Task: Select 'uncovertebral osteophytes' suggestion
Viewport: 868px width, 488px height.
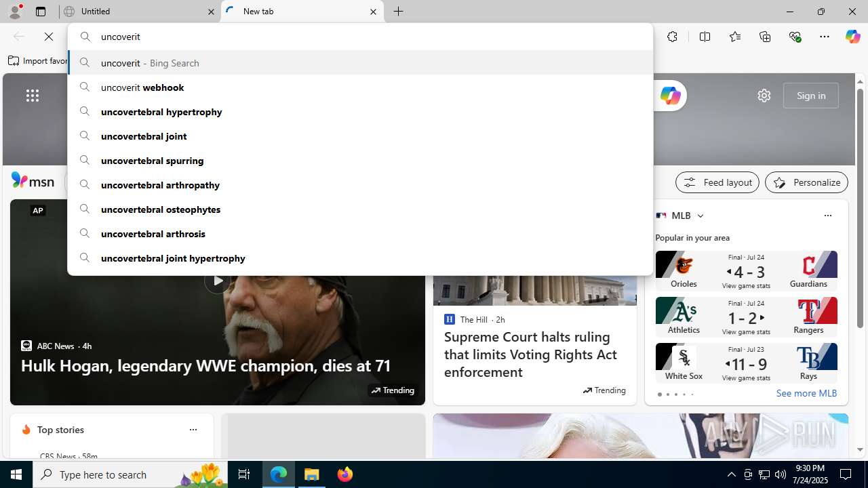Action: click(x=361, y=209)
